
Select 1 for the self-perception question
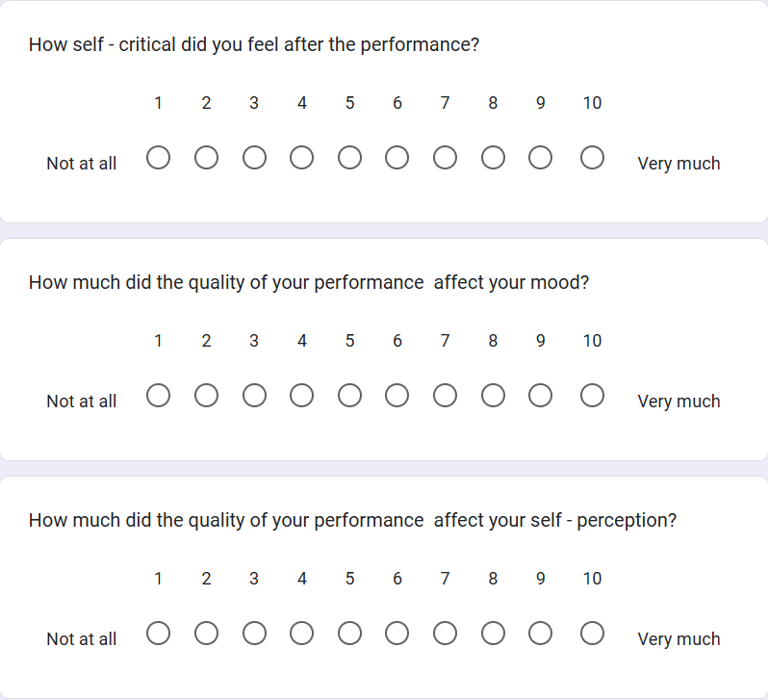tap(159, 633)
